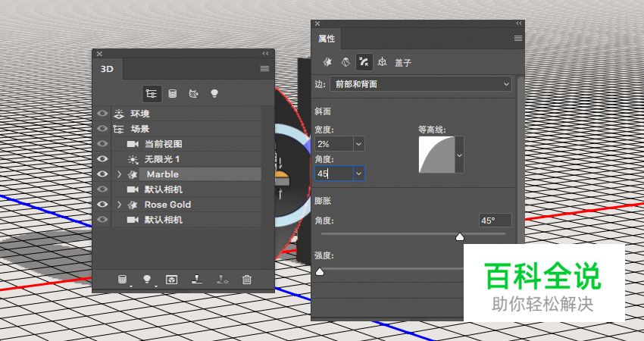Toggle visibility of first 默认相机 row

[102, 189]
